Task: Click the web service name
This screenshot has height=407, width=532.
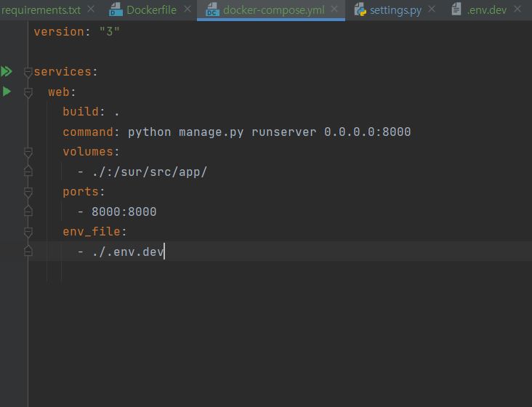Action: (59, 92)
